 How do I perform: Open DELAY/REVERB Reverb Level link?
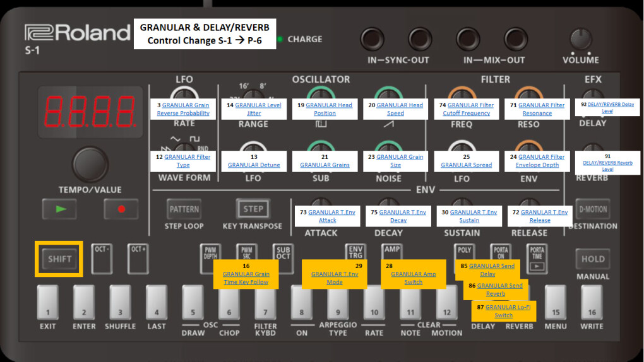click(607, 166)
